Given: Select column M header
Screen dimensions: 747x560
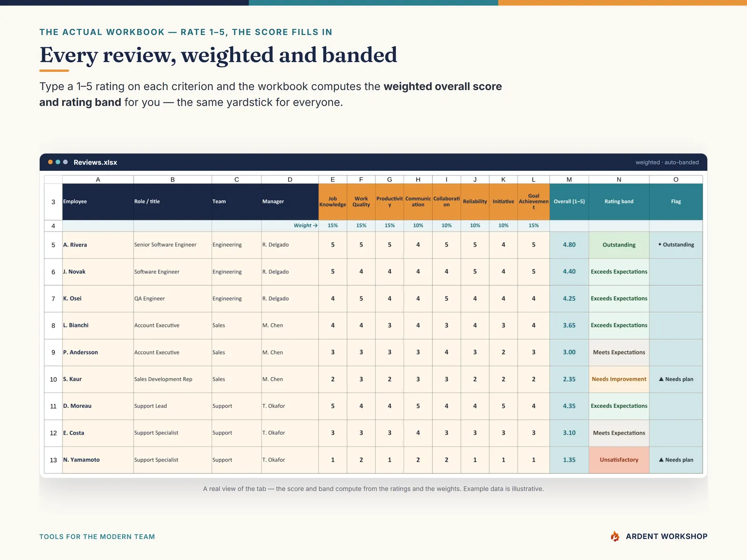Looking at the screenshot, I should click(569, 180).
